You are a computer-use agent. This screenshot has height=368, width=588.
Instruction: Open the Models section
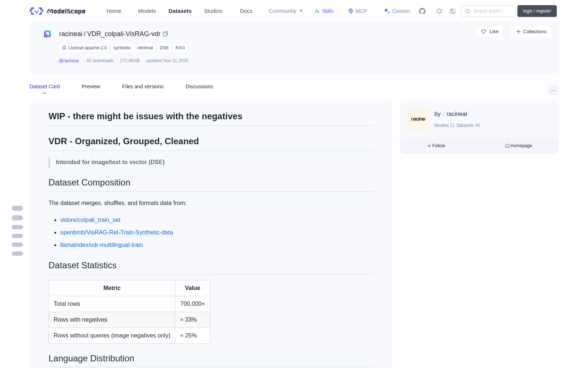[147, 11]
